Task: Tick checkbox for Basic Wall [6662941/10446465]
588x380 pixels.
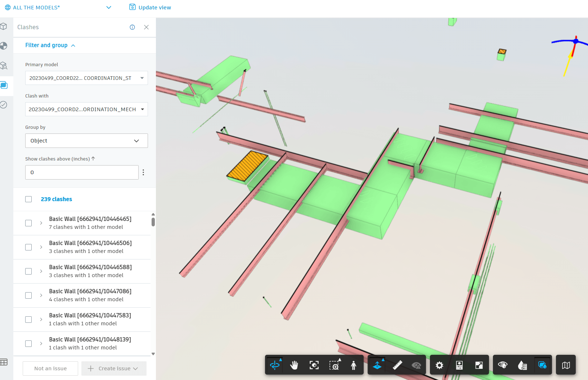Action: [28, 223]
